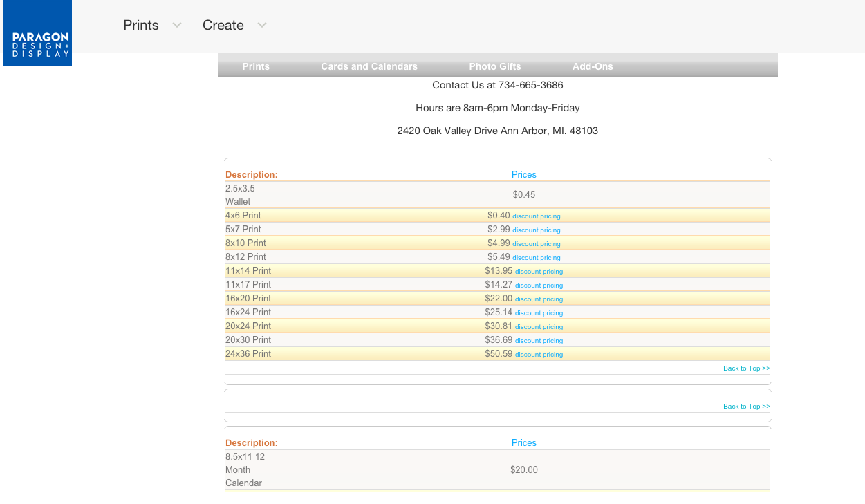Viewport: 865px width, 504px height.
Task: Select the Prints tab in gray bar
Action: pyautogui.click(x=256, y=66)
